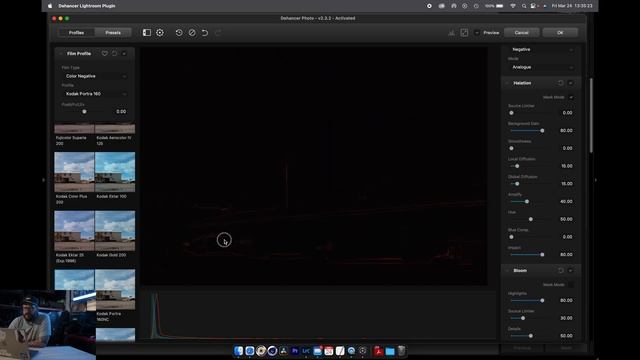Reset the Film Profile section
The height and width of the screenshot is (360, 640).
(114, 53)
